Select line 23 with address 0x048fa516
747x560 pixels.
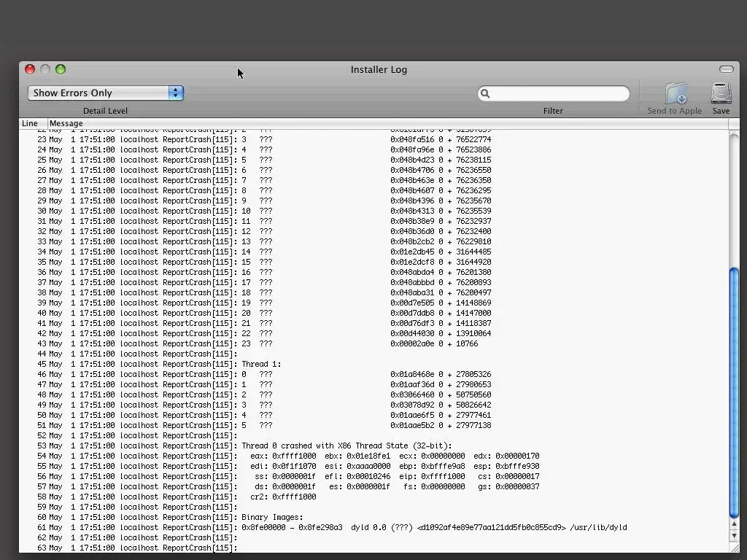pyautogui.click(x=373, y=139)
